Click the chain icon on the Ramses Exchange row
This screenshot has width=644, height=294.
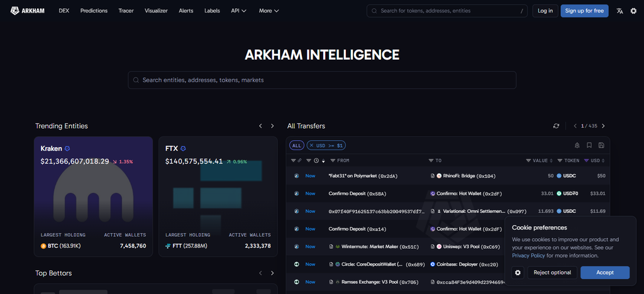(x=297, y=282)
